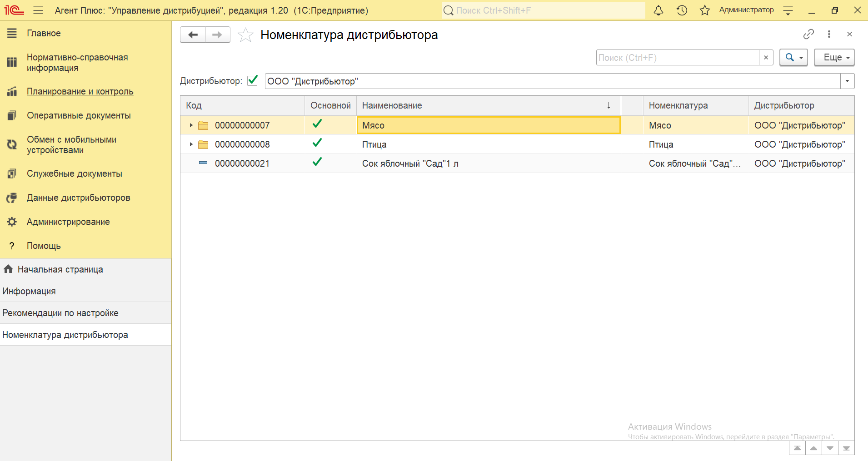Click the Основной checkmark in the Птица row

pos(317,143)
